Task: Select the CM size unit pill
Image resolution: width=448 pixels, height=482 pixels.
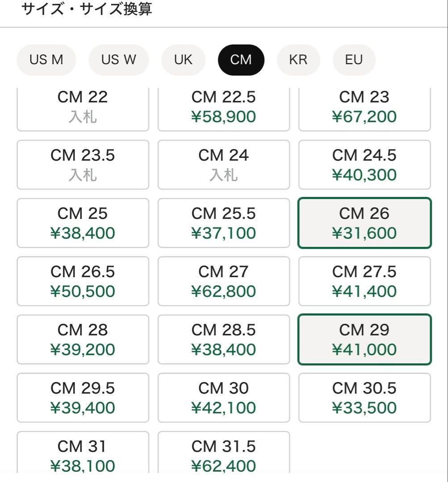Action: coord(241,60)
